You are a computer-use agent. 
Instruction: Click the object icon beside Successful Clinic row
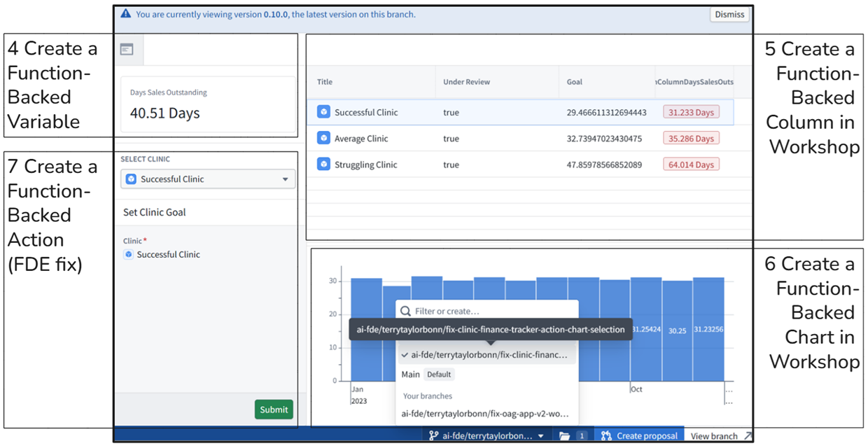click(x=323, y=112)
